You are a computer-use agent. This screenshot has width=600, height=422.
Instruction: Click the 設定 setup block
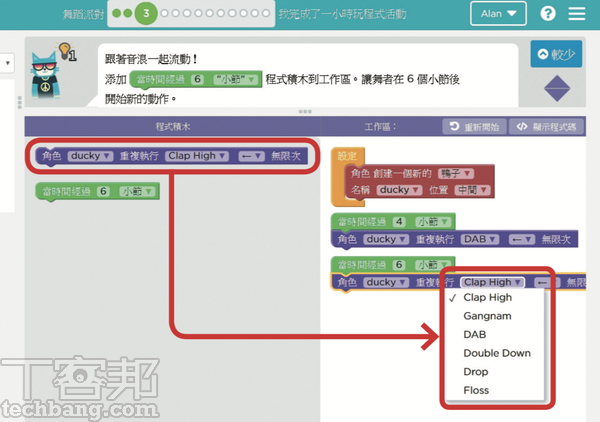coord(347,156)
